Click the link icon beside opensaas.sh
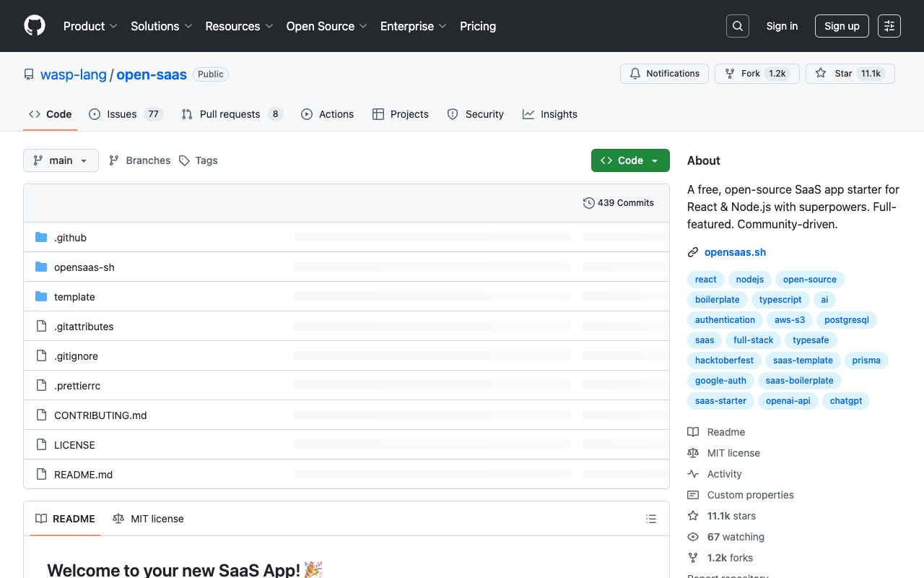 (693, 252)
